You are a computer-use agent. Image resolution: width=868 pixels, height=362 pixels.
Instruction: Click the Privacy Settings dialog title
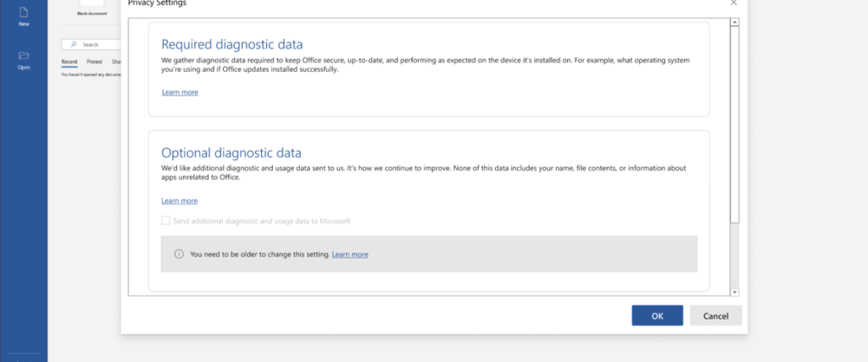157,3
